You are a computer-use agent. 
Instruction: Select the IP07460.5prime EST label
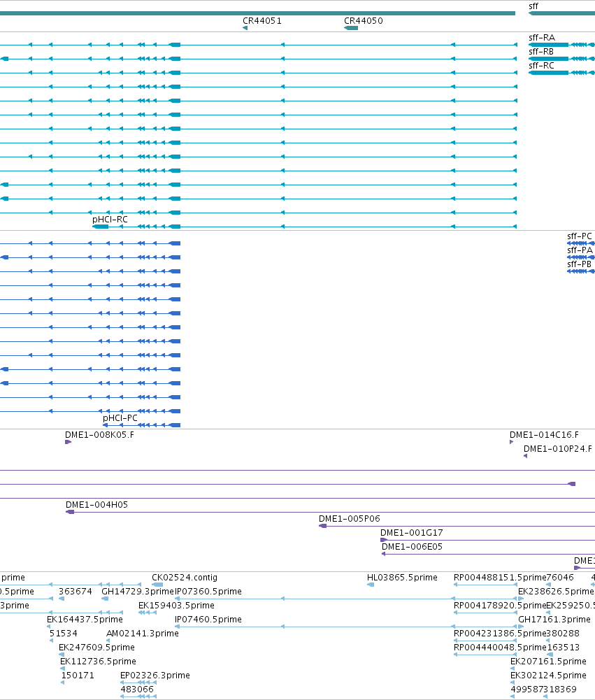208,620
